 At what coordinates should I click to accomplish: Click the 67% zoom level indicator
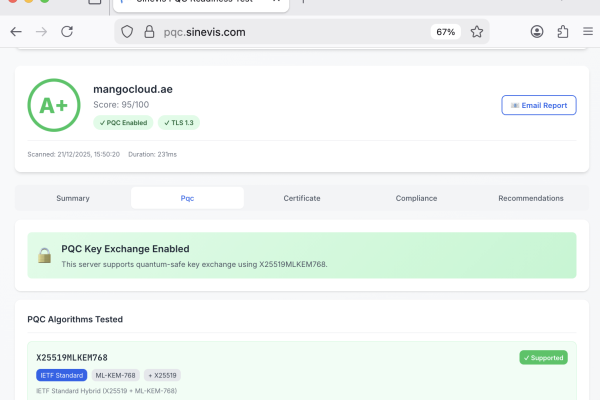tap(446, 32)
